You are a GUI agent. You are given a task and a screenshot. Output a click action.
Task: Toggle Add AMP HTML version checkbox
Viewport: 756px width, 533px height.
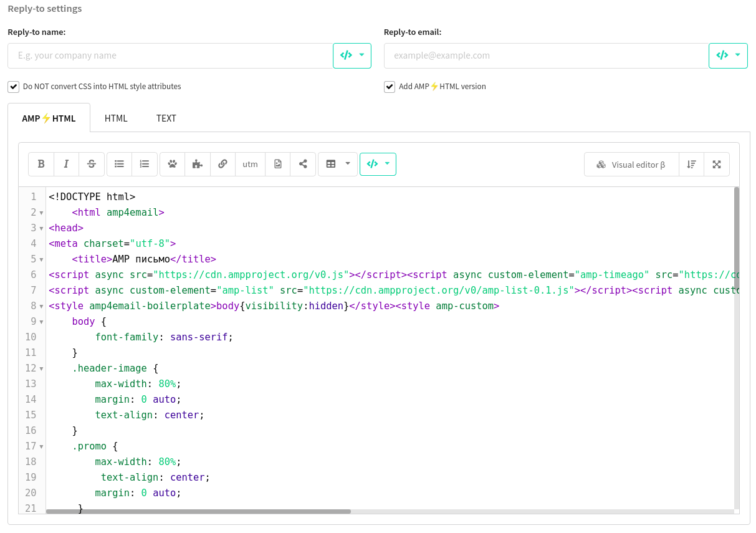pyautogui.click(x=390, y=87)
